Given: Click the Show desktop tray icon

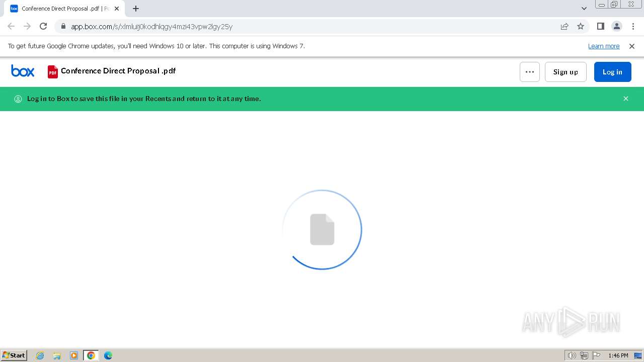Looking at the screenshot, I should [x=638, y=355].
